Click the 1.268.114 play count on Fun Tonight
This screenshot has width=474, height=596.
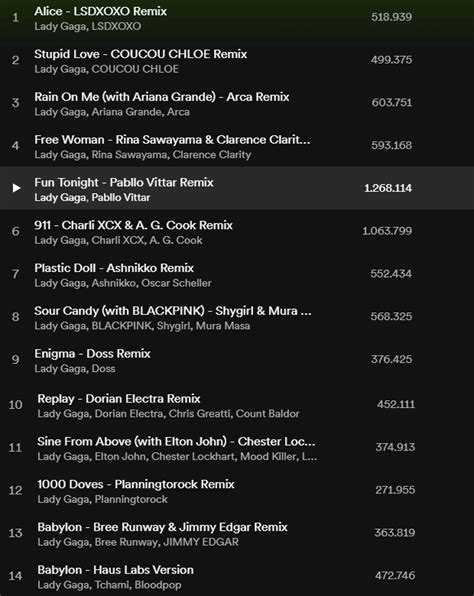(x=388, y=188)
